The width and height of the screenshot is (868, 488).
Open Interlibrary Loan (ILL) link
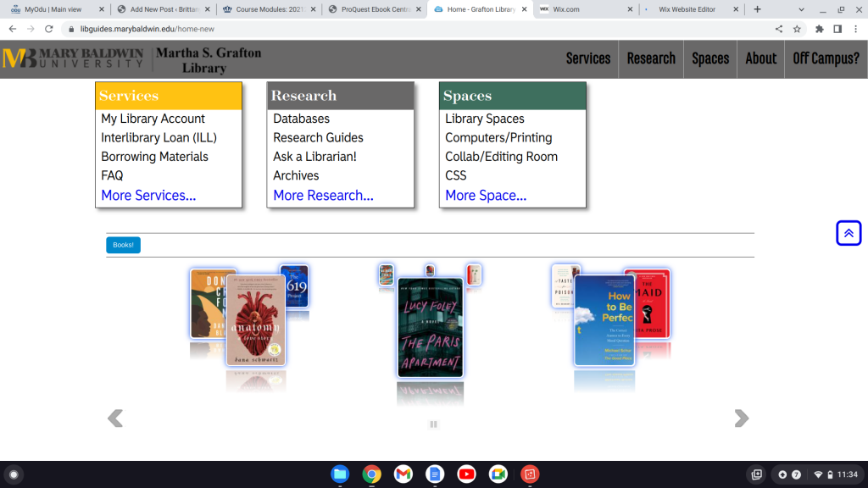(159, 137)
